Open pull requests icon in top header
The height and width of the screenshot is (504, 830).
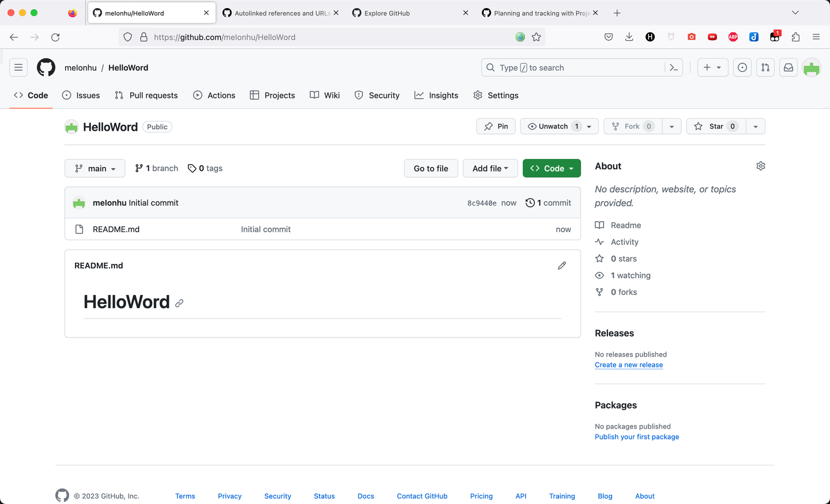765,67
